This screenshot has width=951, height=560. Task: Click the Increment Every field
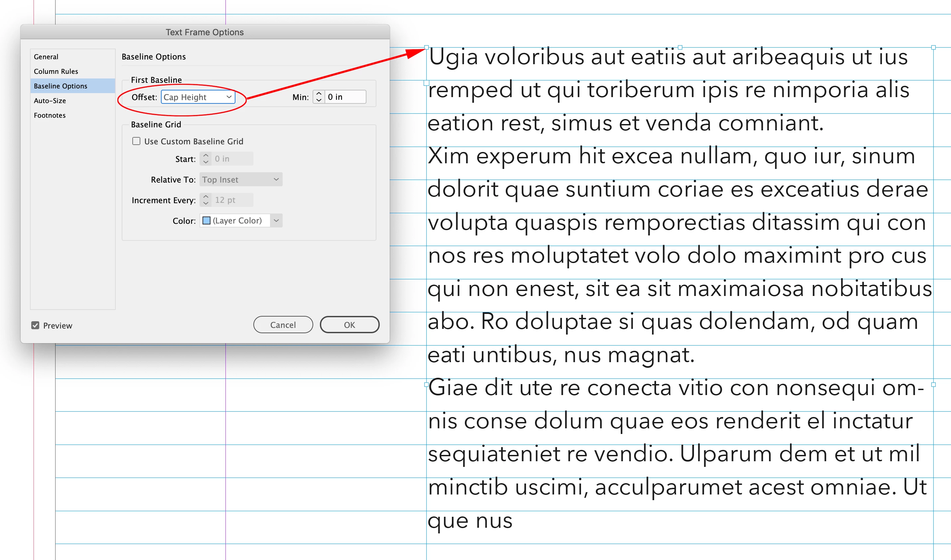[232, 200]
